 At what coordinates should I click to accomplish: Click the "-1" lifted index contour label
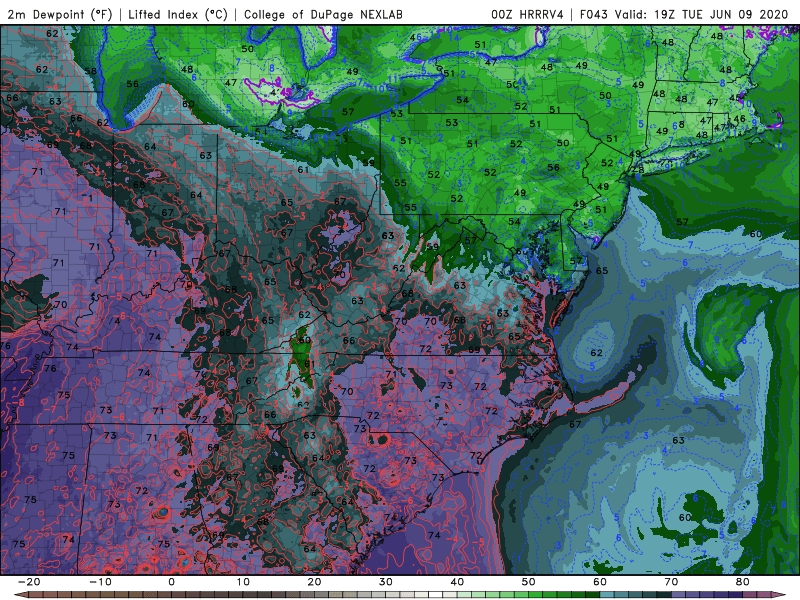coord(88,198)
